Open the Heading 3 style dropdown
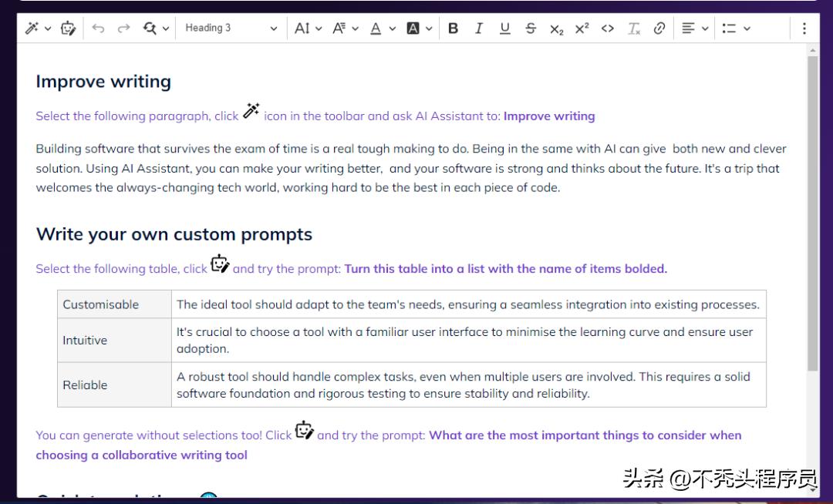The height and width of the screenshot is (504, 833). [231, 29]
